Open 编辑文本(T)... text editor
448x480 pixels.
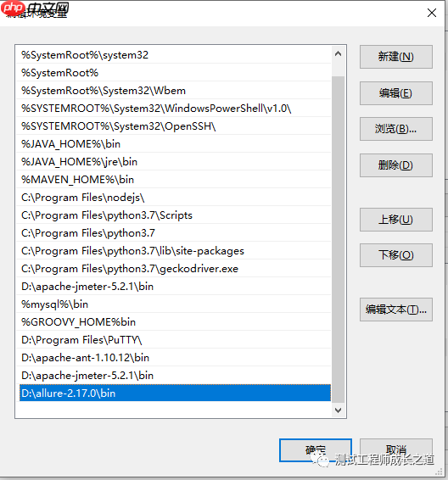point(396,310)
